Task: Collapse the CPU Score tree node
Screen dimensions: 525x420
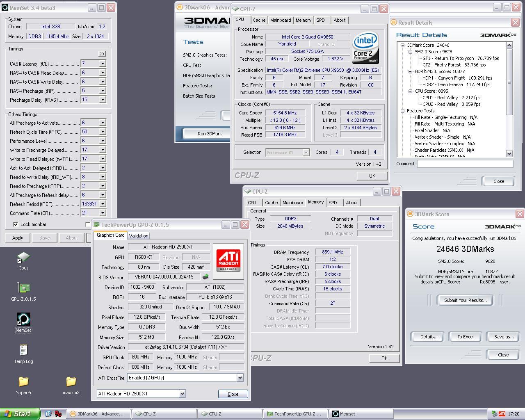Action: pos(410,91)
